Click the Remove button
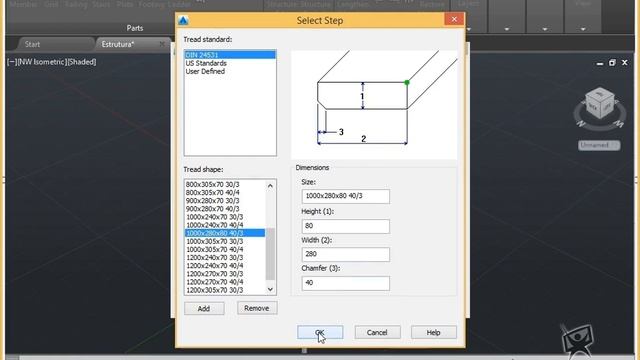The image size is (640, 360). pyautogui.click(x=257, y=308)
